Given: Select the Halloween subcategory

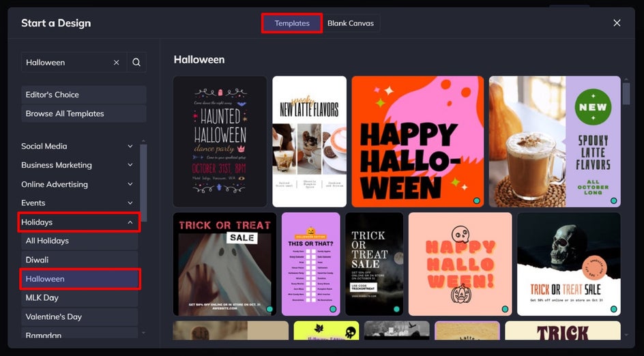Looking at the screenshot, I should pyautogui.click(x=80, y=279).
